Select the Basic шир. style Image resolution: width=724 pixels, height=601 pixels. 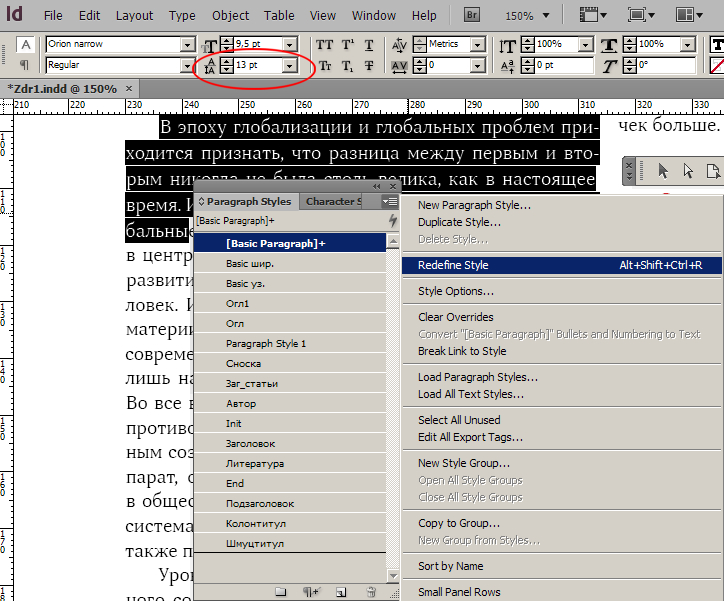coord(290,264)
